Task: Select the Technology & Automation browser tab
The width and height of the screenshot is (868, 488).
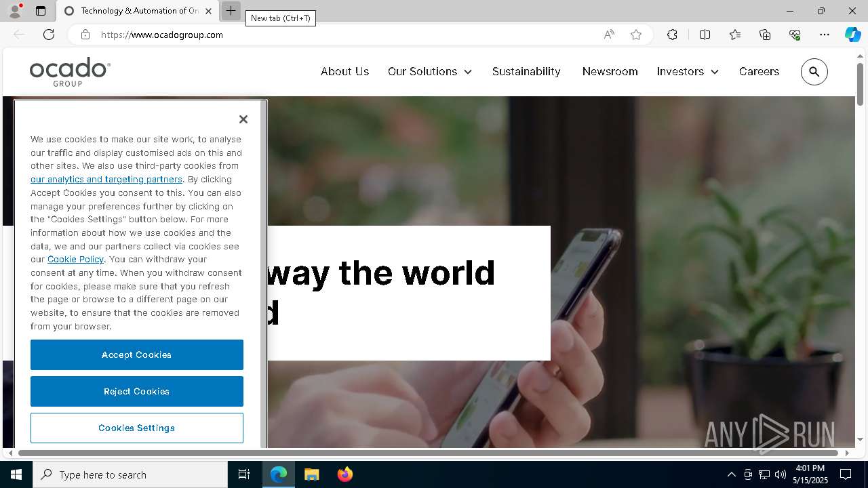Action: (138, 11)
